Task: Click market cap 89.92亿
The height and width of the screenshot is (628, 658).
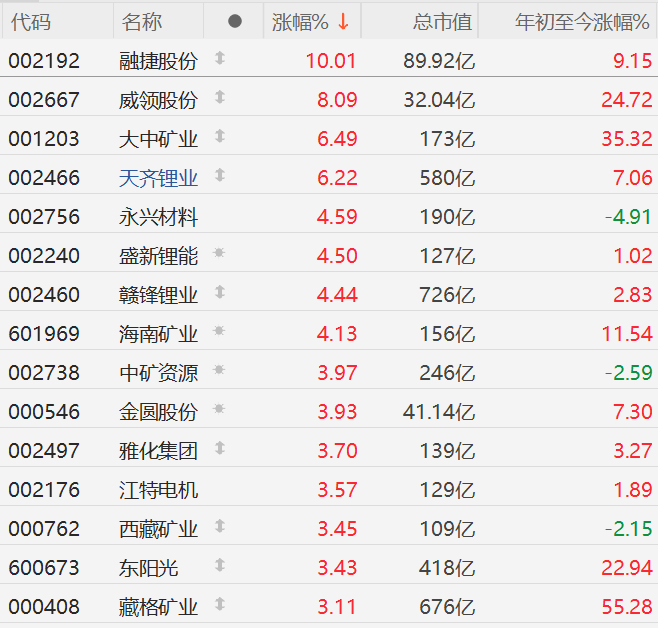Action: tap(439, 61)
